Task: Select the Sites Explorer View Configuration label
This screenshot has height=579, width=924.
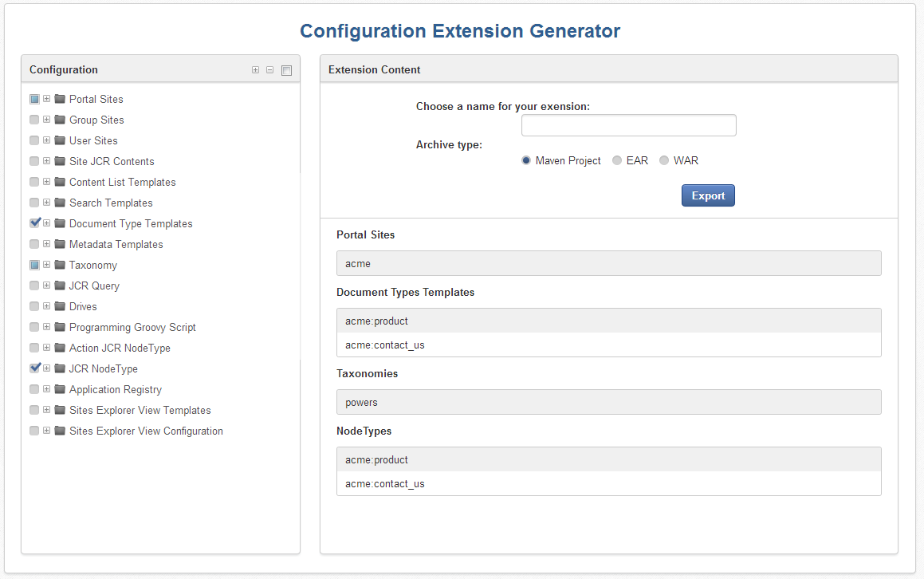Action: pos(146,431)
